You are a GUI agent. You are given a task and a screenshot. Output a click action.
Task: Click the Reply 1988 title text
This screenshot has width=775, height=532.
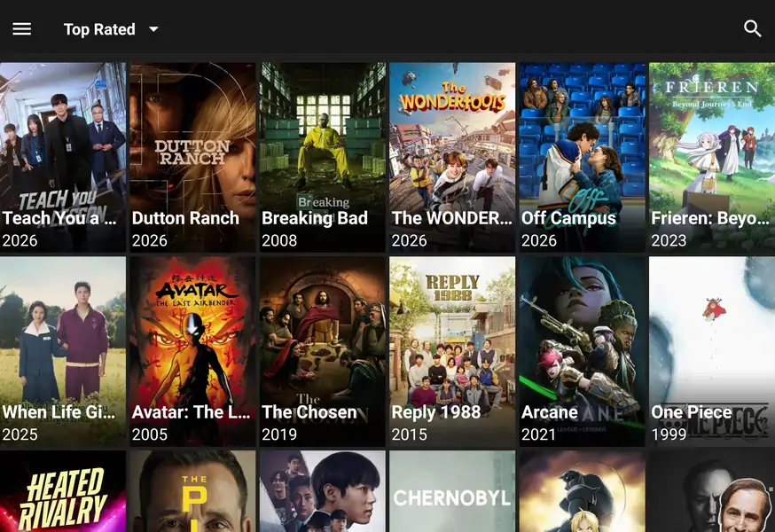pos(436,412)
